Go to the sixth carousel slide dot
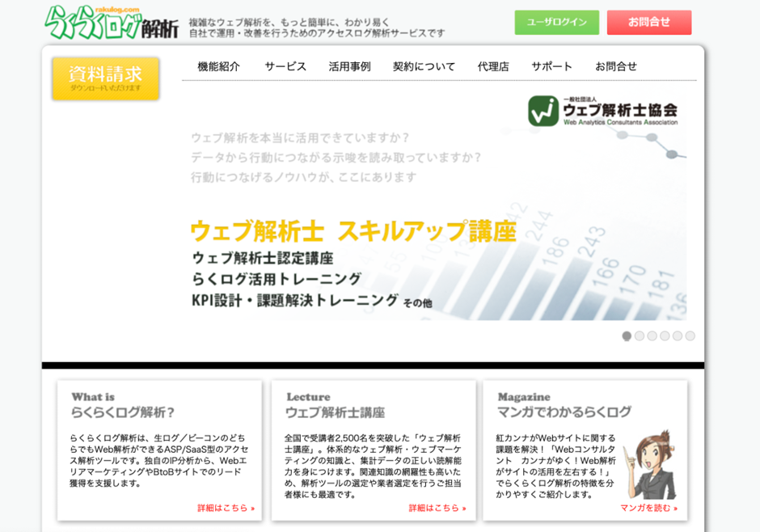 [x=690, y=336]
